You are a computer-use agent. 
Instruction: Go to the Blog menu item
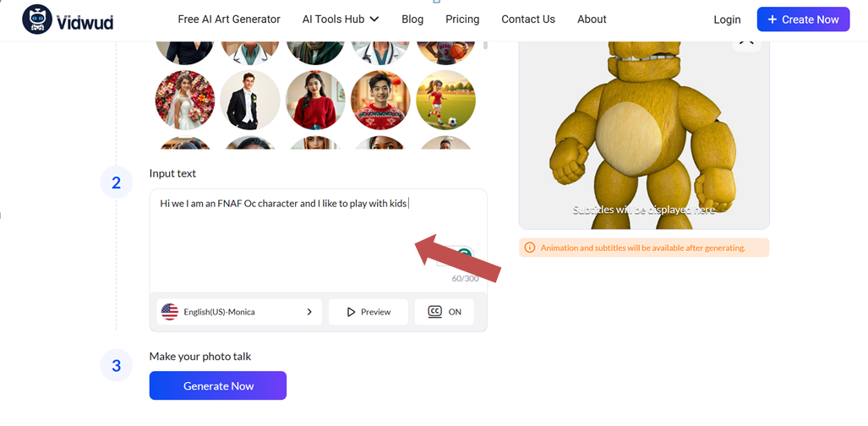(x=412, y=19)
